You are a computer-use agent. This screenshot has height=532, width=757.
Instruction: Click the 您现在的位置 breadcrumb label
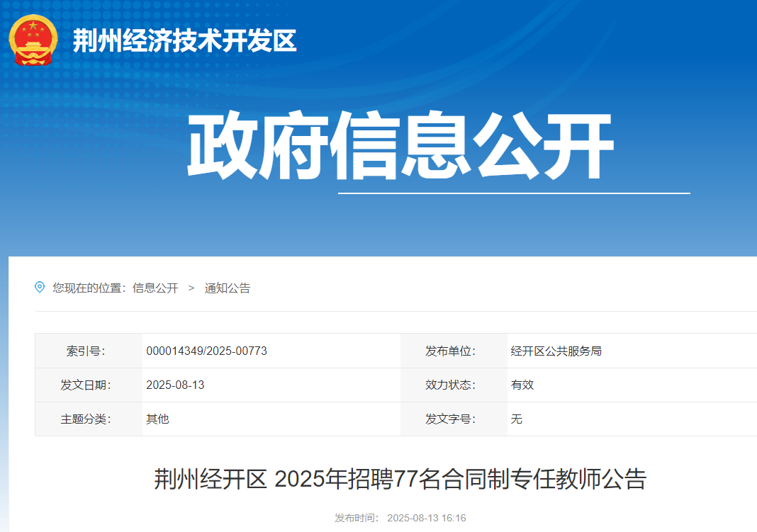[90, 288]
